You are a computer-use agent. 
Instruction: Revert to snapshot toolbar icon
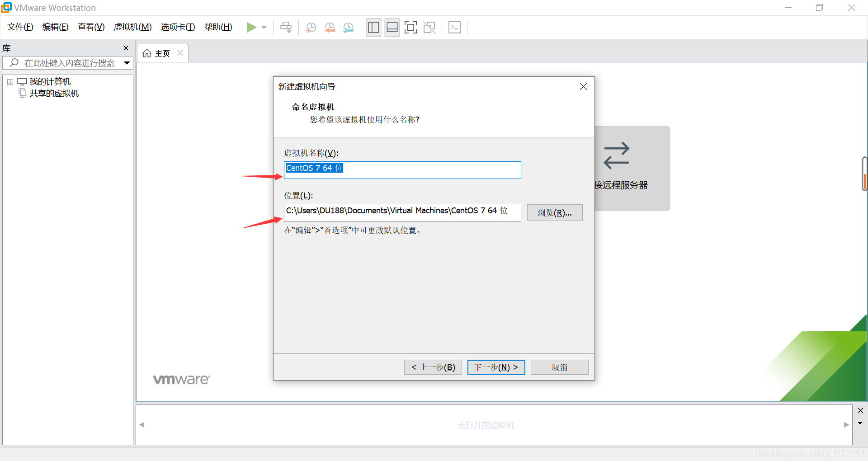coord(330,28)
